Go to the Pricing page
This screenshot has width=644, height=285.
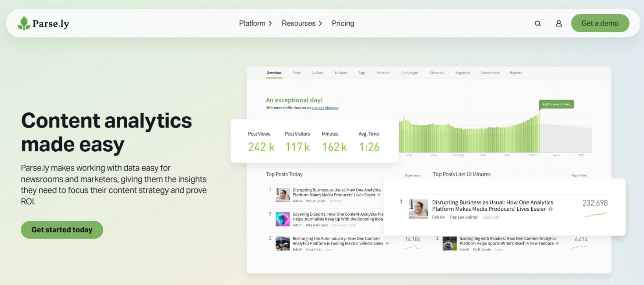(343, 23)
